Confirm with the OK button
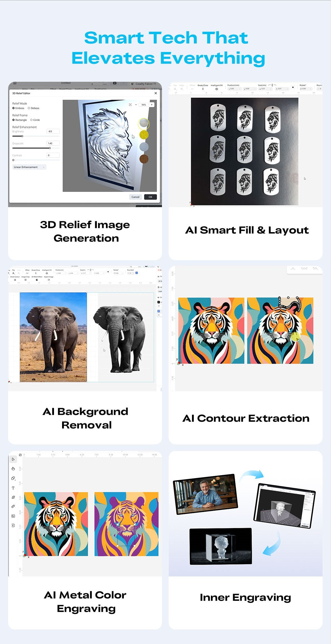The width and height of the screenshot is (331, 644). pyautogui.click(x=150, y=197)
